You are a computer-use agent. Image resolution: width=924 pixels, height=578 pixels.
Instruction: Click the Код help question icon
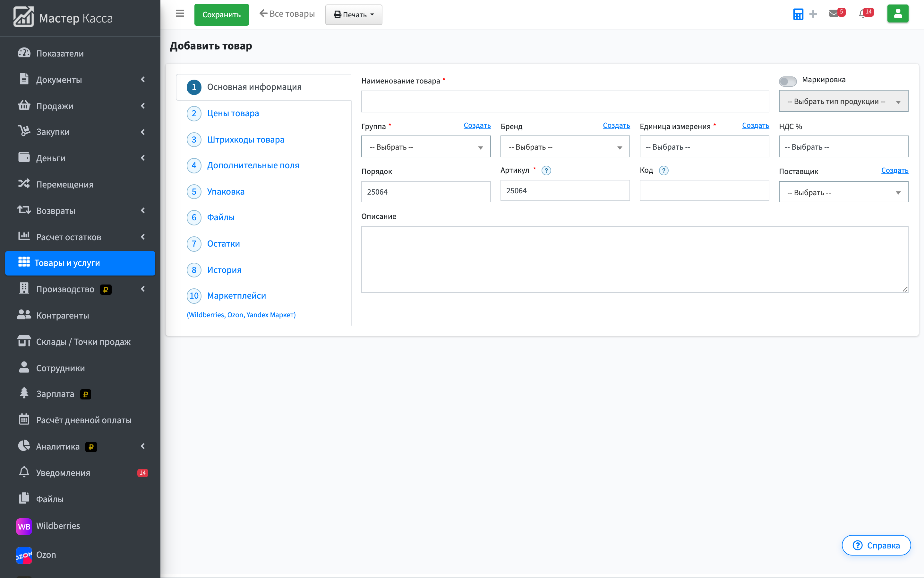point(663,171)
